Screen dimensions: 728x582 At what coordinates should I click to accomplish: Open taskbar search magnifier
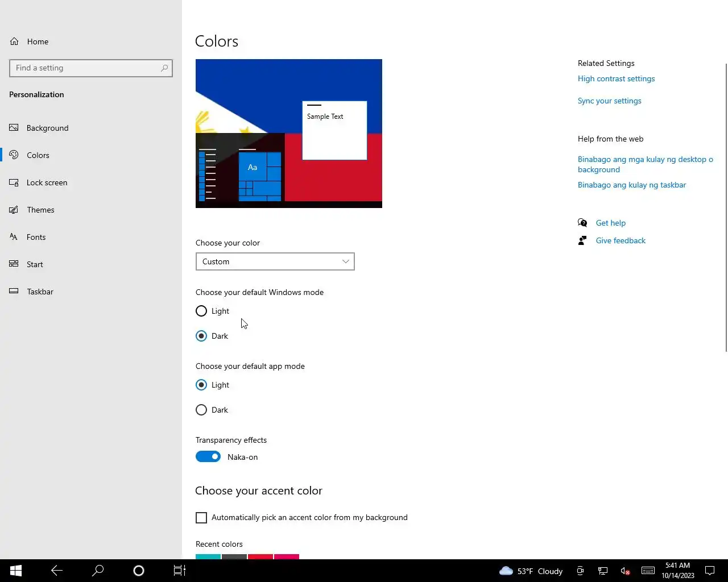tap(98, 571)
